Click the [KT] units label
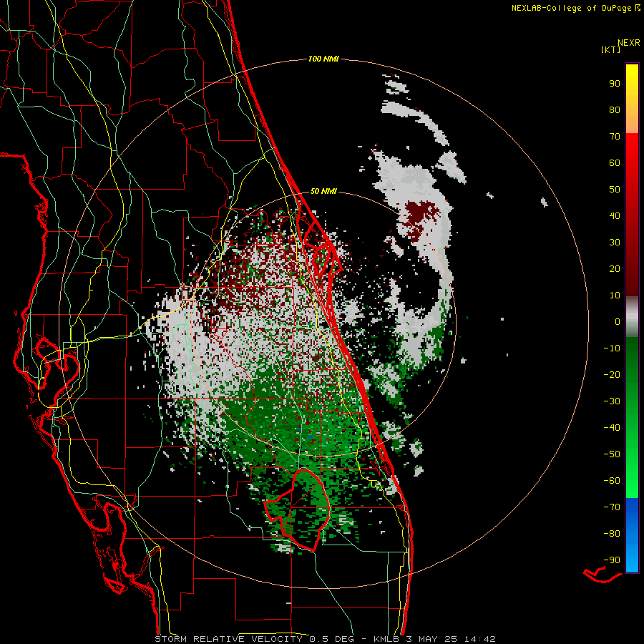Viewport: 644px width, 644px height. 610,49
